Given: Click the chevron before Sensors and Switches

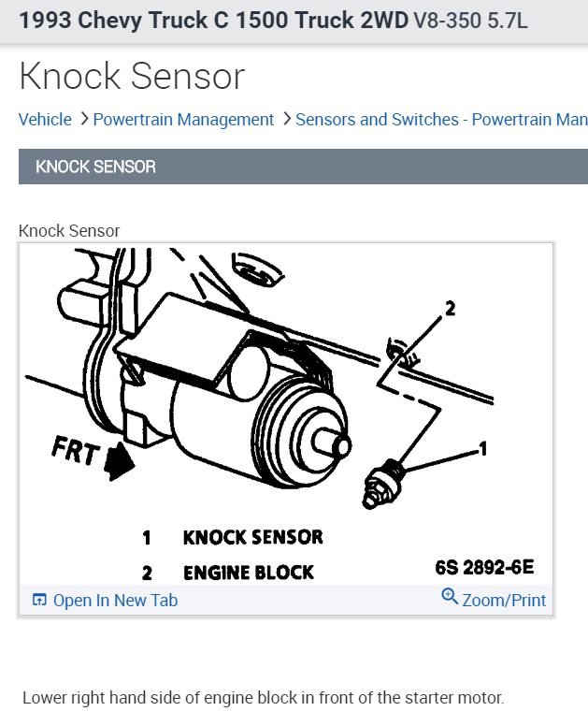Looking at the screenshot, I should pyautogui.click(x=286, y=119).
